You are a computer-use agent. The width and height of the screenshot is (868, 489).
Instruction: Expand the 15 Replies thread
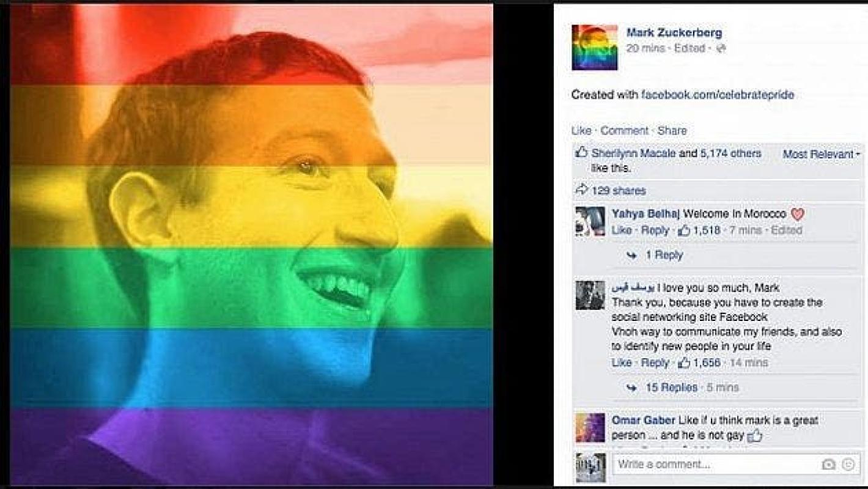tap(671, 388)
